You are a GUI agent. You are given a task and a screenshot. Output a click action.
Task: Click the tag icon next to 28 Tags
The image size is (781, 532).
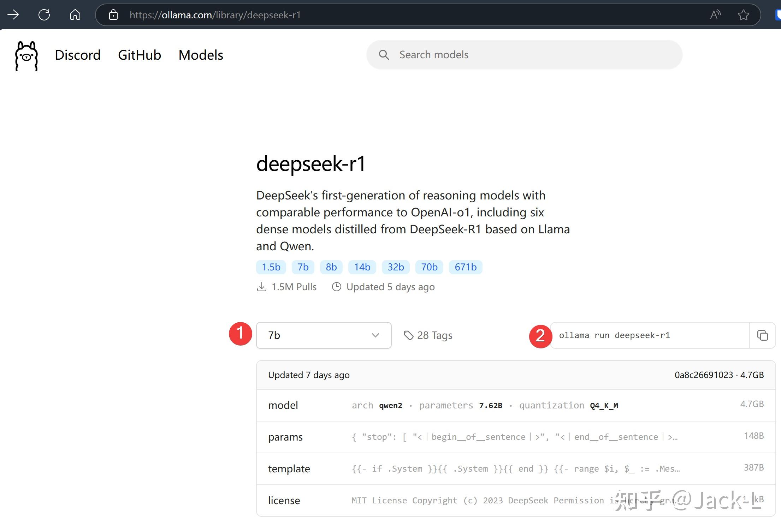tap(409, 335)
